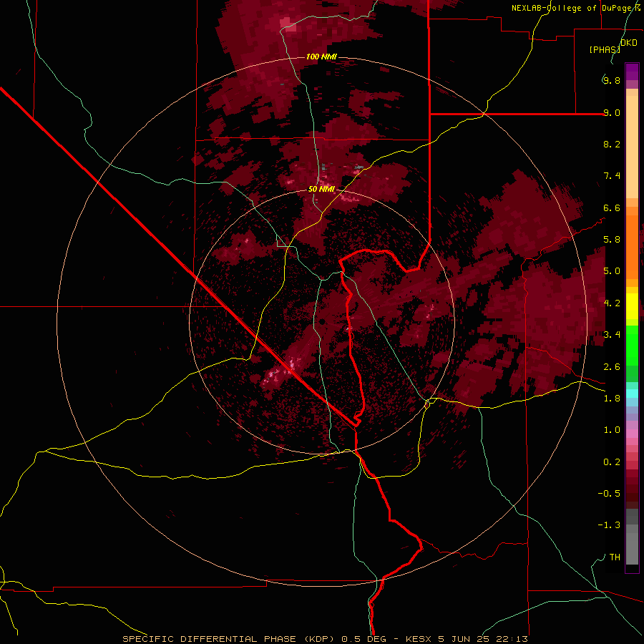644x644 pixels.
Task: Click the 1.8 scale label
Action: 612,399
